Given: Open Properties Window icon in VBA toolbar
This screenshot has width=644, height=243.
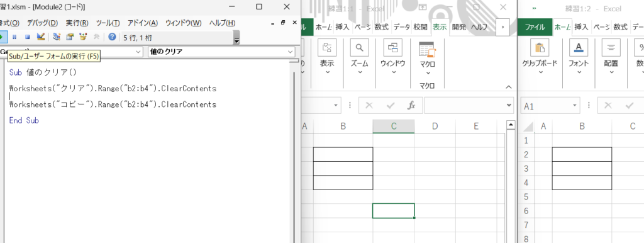Looking at the screenshot, I should pos(70,37).
